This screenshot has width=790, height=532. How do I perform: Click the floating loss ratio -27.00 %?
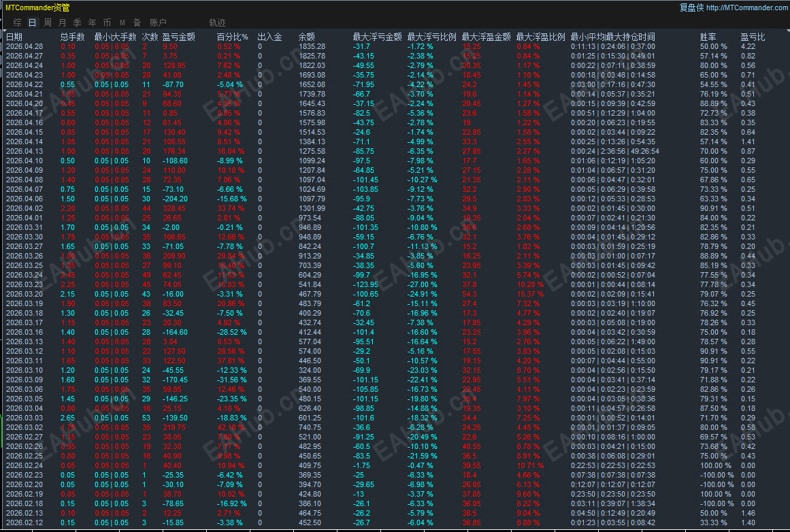point(422,284)
